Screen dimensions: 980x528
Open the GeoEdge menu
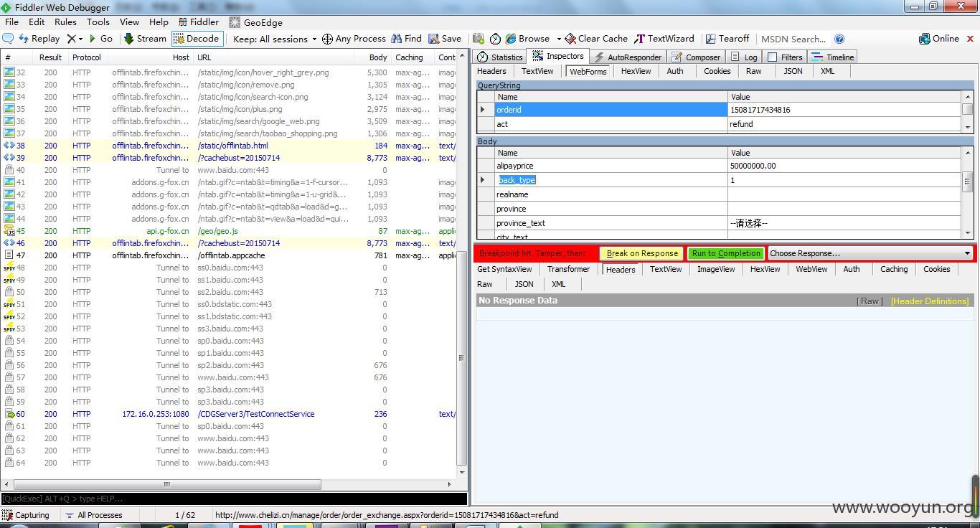[x=256, y=22]
